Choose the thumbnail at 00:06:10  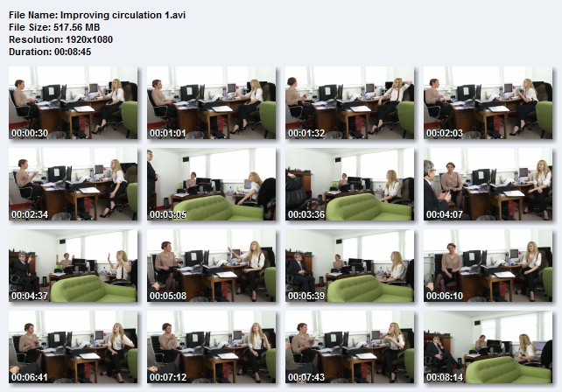tap(488, 265)
